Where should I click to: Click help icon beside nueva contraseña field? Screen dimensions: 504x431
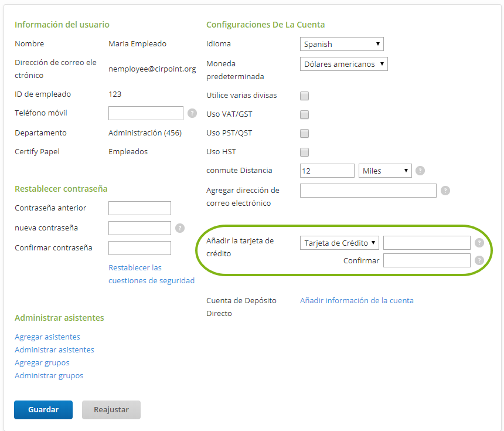pyautogui.click(x=180, y=228)
